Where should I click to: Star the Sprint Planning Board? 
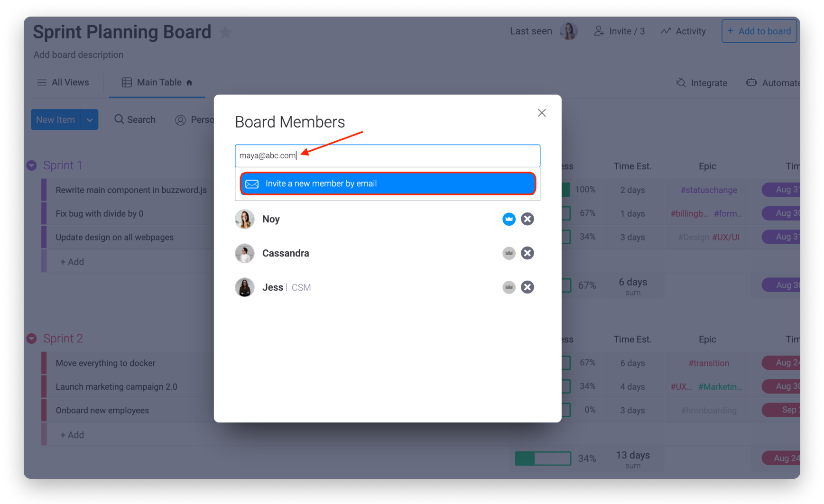[x=225, y=32]
